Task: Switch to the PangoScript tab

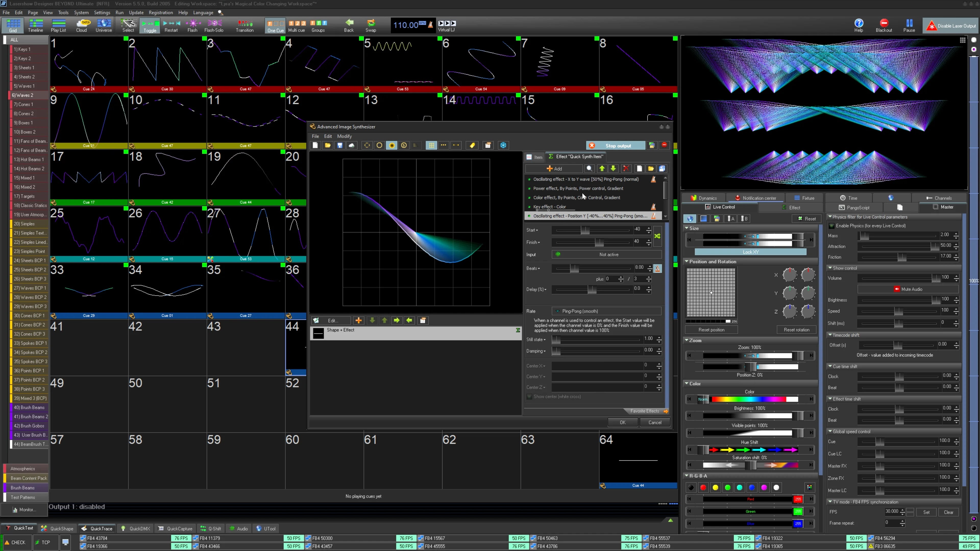Action: [854, 208]
